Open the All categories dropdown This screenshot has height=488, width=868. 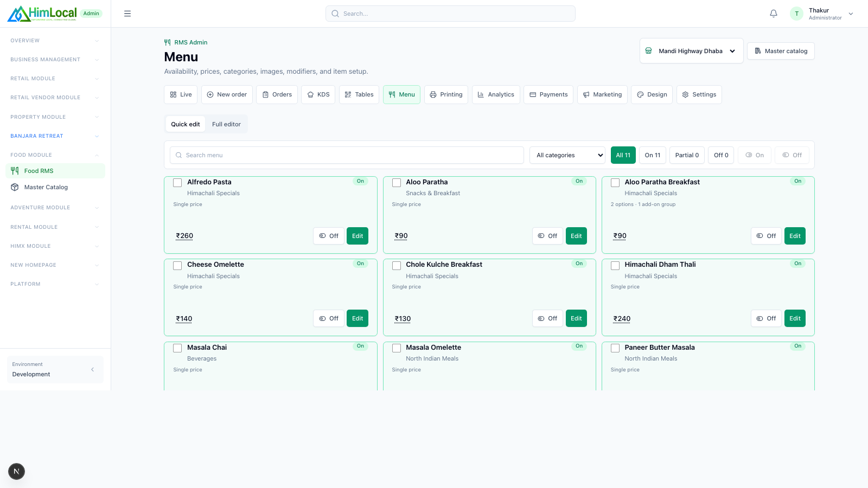pyautogui.click(x=567, y=155)
